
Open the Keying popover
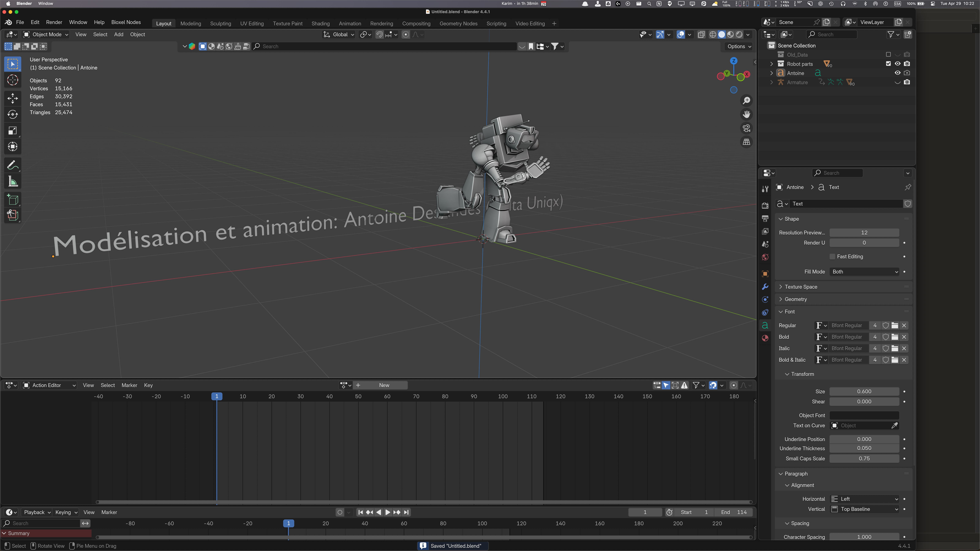pyautogui.click(x=66, y=513)
